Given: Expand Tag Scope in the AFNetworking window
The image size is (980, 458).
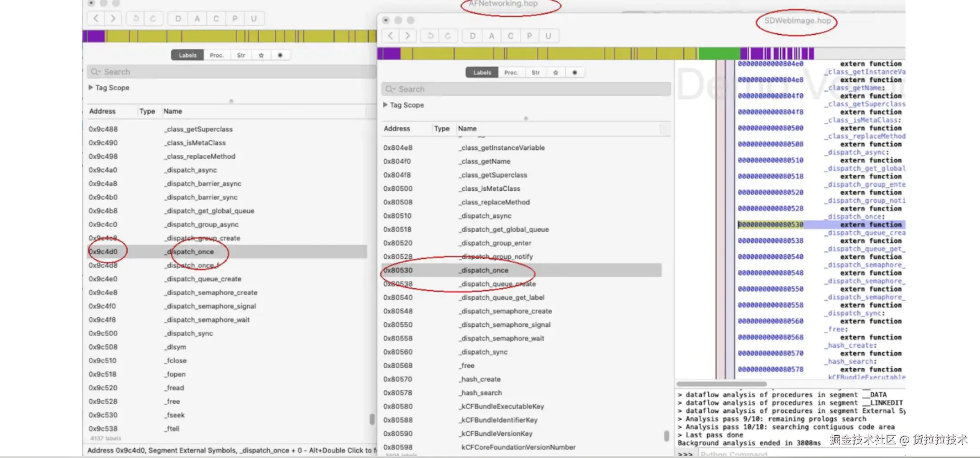Looking at the screenshot, I should coord(91,88).
